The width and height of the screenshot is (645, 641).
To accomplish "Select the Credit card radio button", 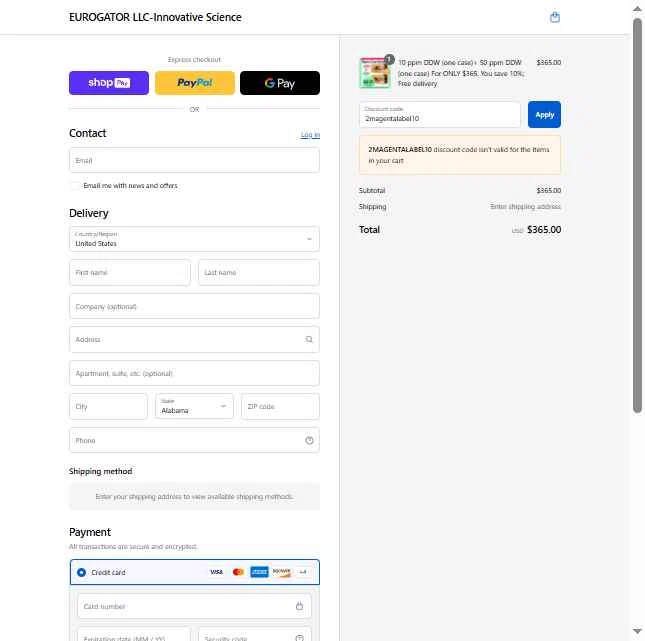I will pos(81,572).
